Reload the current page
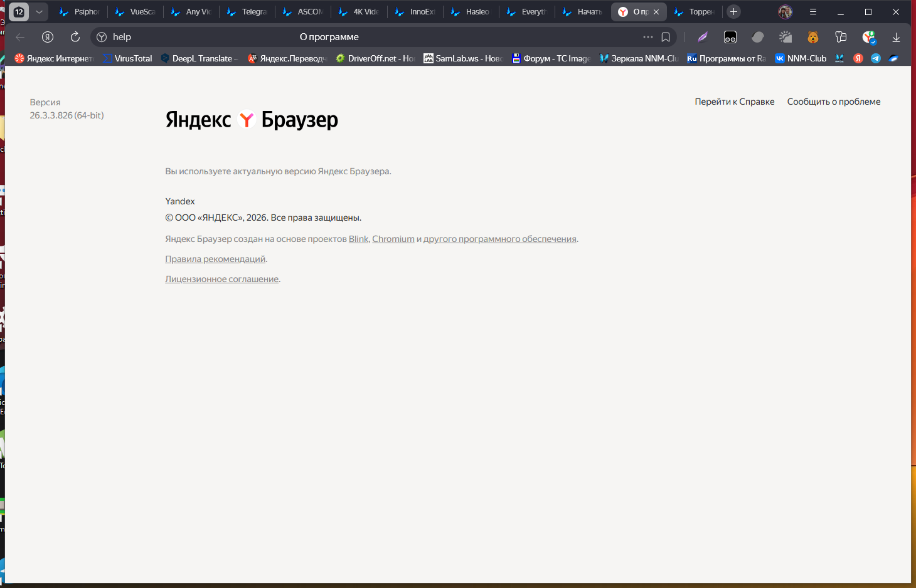This screenshot has width=916, height=588. (x=75, y=37)
